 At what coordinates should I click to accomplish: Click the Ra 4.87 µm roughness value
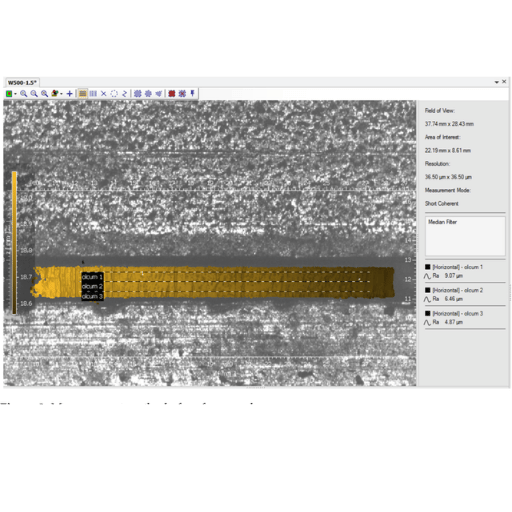coord(448,322)
